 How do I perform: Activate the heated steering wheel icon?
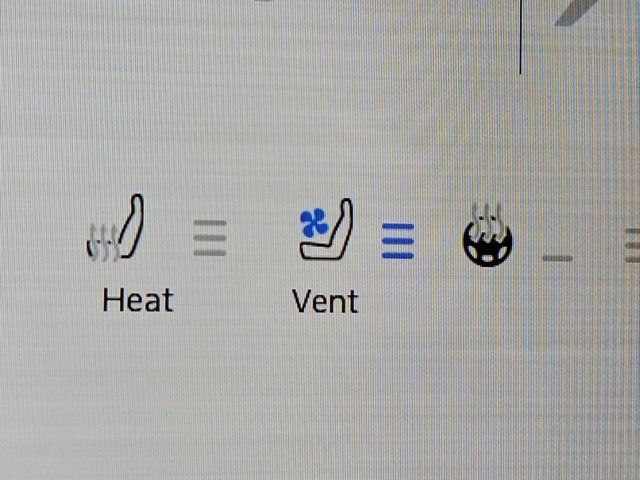coord(487,235)
